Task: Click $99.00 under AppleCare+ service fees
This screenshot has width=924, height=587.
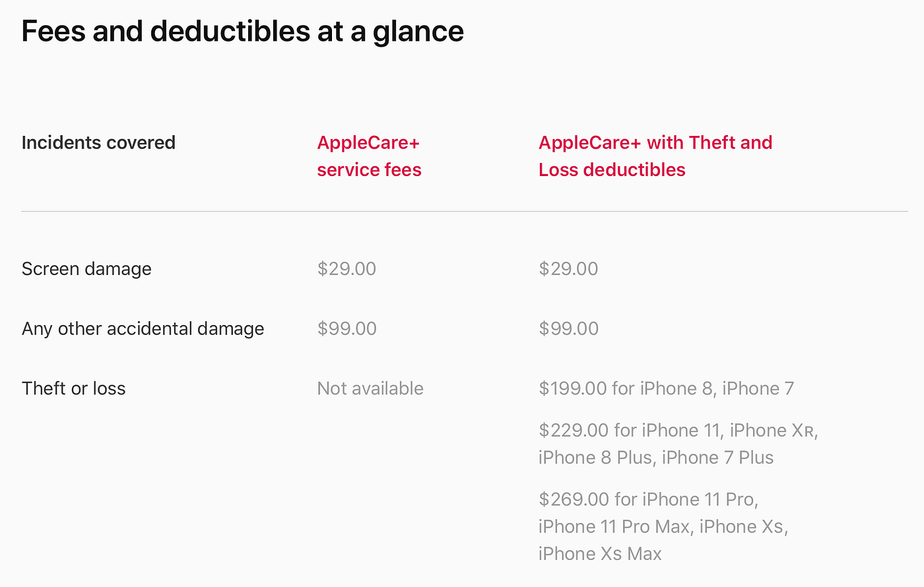Action: 346,328
